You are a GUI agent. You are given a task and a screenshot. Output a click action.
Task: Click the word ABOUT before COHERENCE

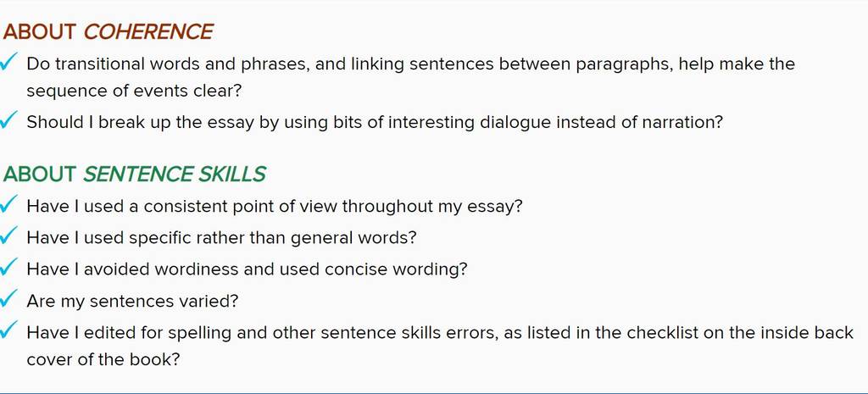(x=39, y=32)
